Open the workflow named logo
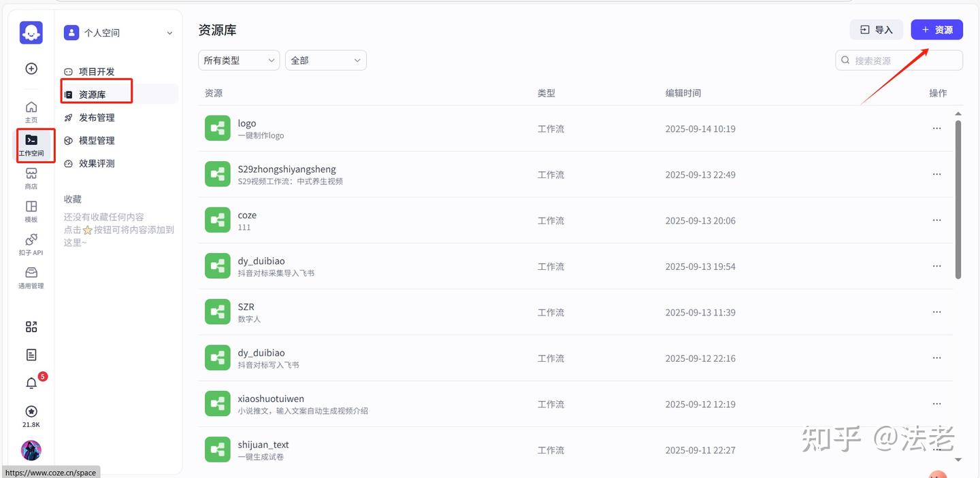980x478 pixels. 247,123
